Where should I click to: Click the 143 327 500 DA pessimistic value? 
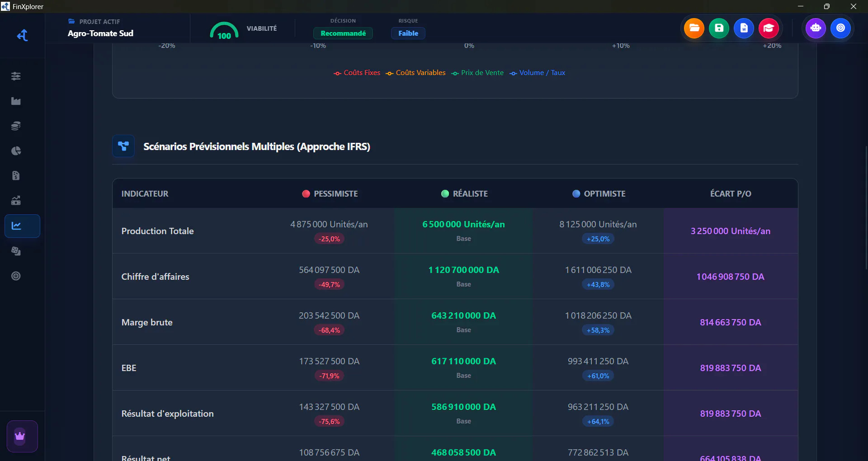point(329,407)
